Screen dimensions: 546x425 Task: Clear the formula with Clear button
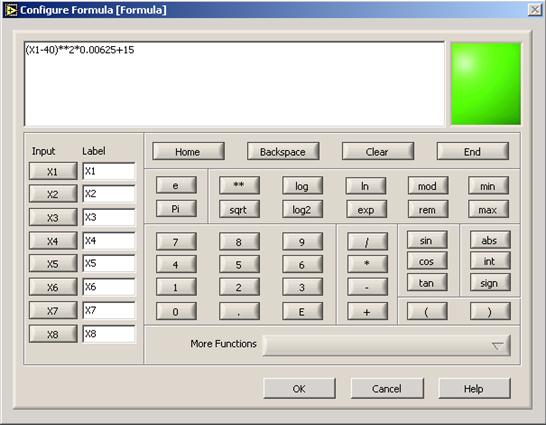[377, 151]
